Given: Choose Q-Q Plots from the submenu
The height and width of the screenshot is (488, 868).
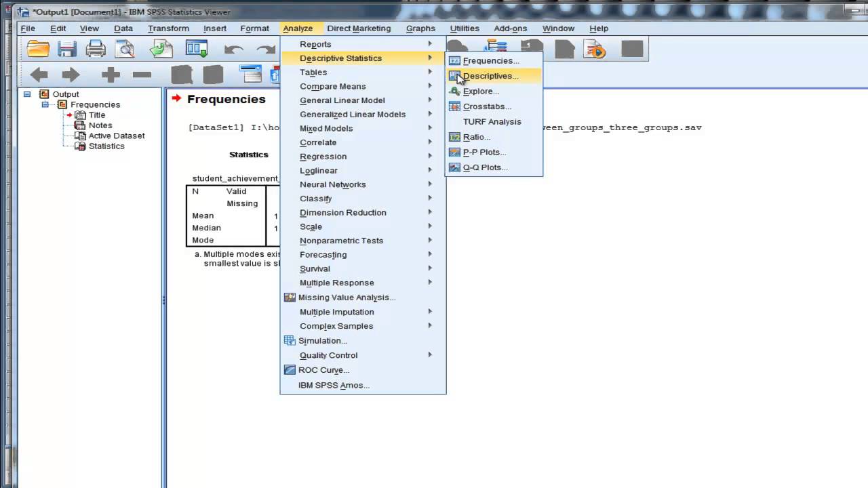Looking at the screenshot, I should (x=494, y=167).
